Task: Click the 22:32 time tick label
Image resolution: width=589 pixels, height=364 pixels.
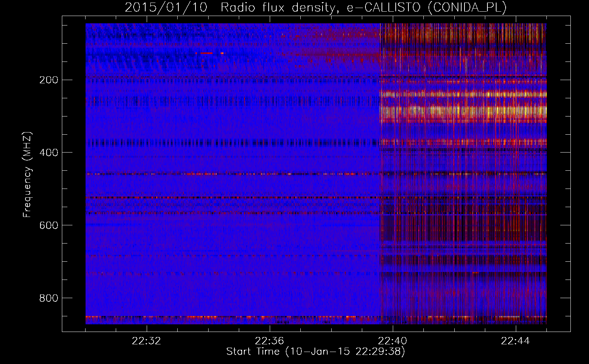Action: [x=147, y=341]
